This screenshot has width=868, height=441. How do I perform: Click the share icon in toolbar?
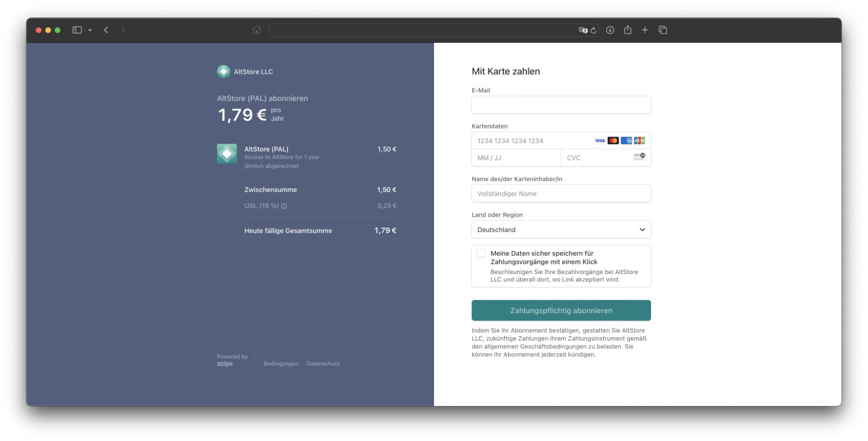coord(627,30)
